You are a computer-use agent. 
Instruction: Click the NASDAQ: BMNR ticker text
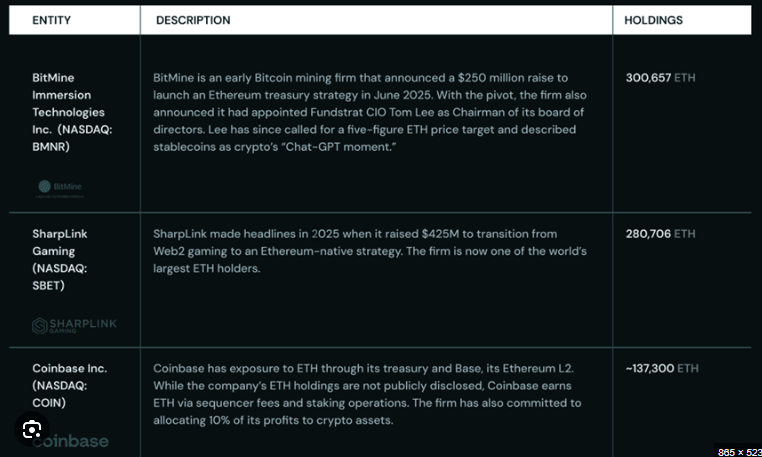tap(72, 138)
